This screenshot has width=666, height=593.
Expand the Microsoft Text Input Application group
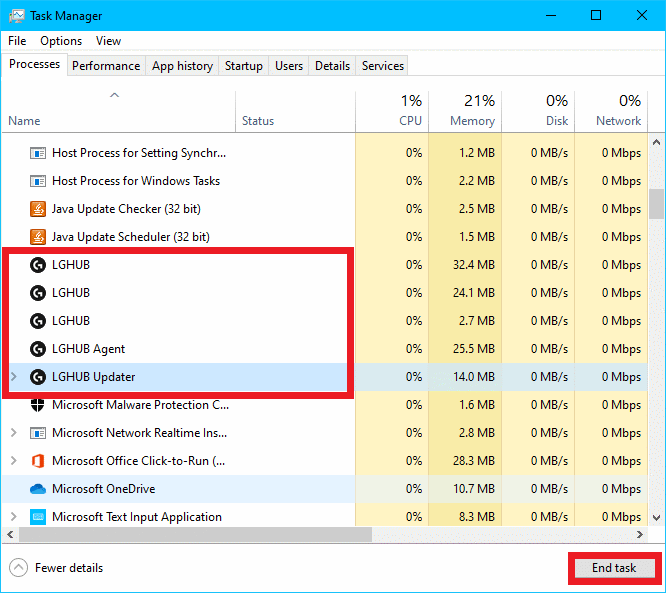point(14,517)
